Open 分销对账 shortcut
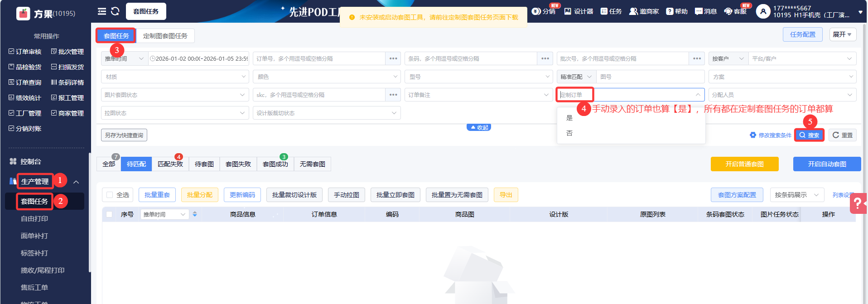 click(25, 129)
